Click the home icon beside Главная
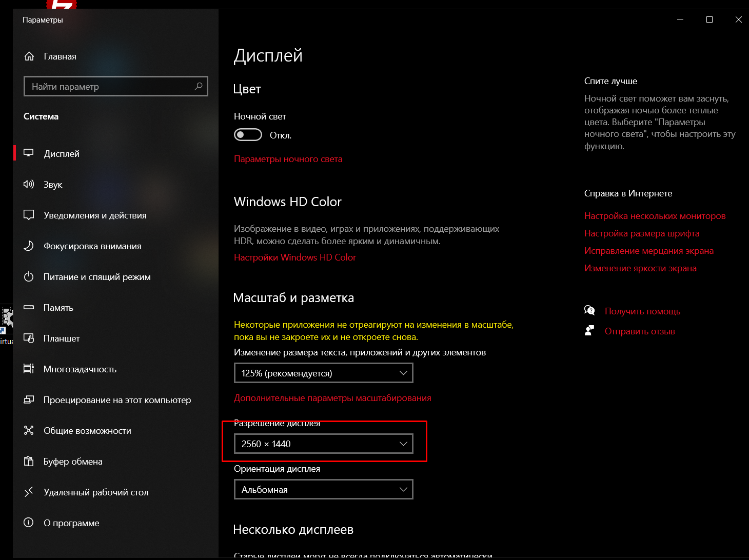This screenshot has height=560, width=749. point(29,56)
